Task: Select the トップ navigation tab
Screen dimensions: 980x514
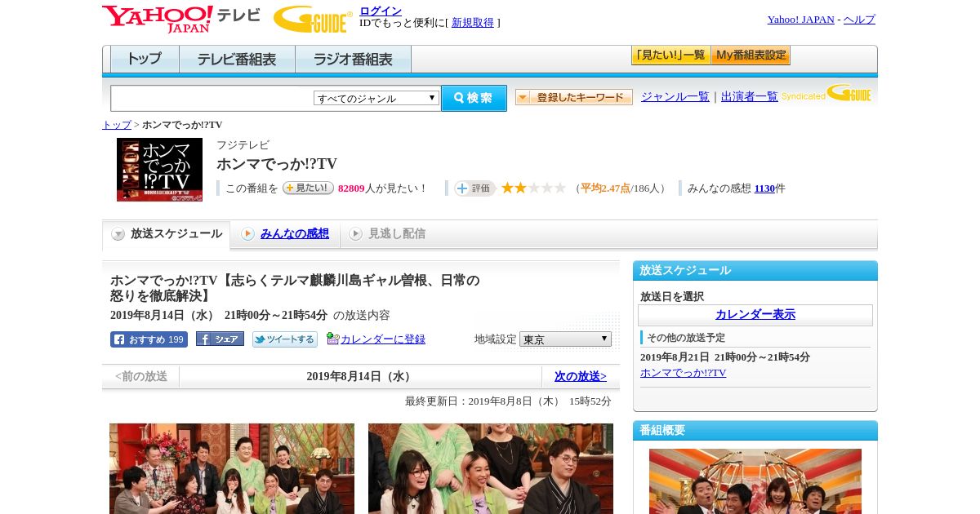Action: pyautogui.click(x=144, y=60)
